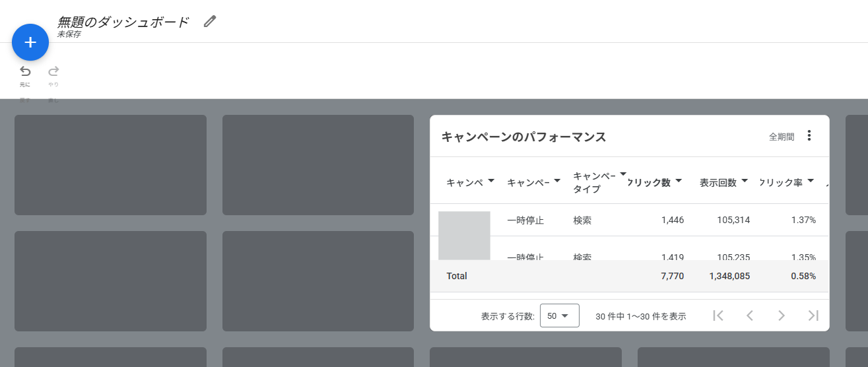Screen dimensions: 868x367
Task: Expand the 表示回数 column dropdown arrow
Action: tap(745, 181)
